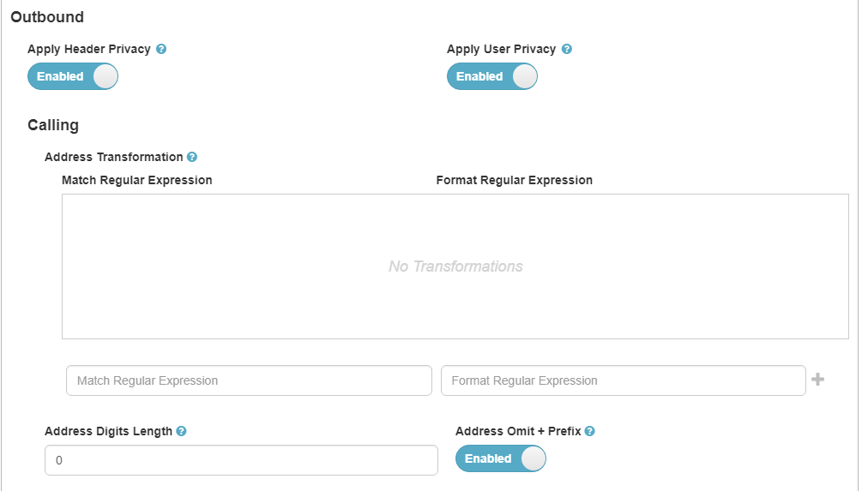Open help for Apply User Privacy

tap(567, 50)
